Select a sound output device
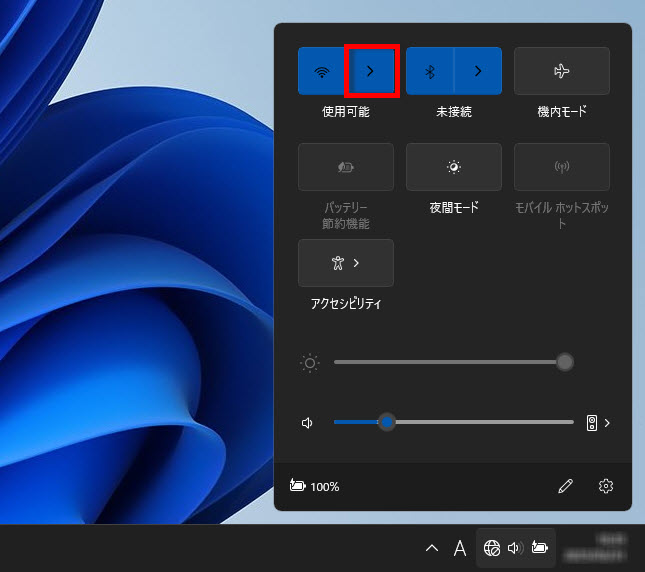645x572 pixels. 599,422
